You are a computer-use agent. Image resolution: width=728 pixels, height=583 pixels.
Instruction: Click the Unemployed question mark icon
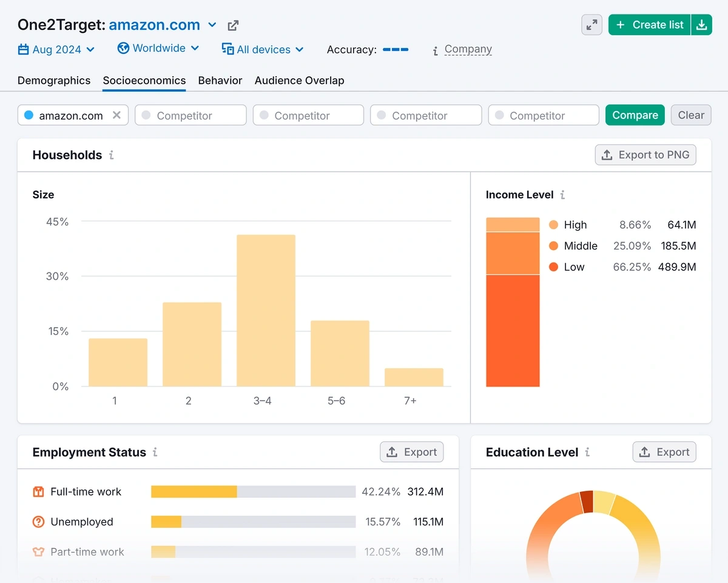pos(39,522)
